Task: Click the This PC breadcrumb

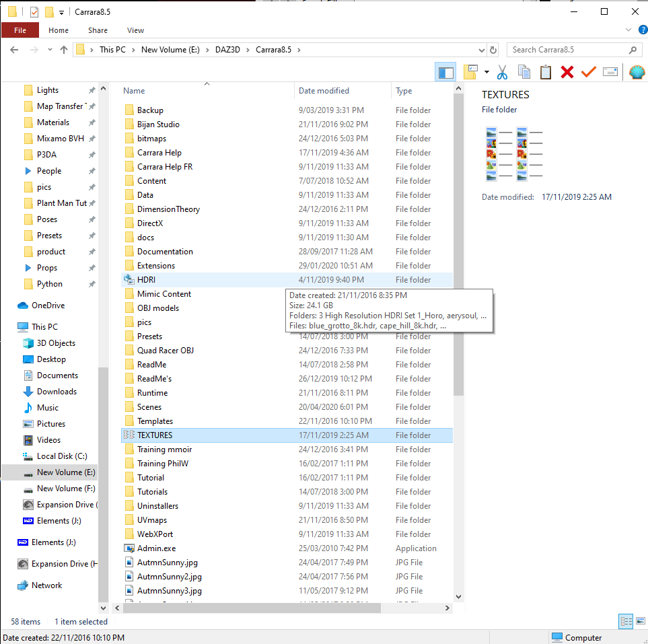Action: [112, 50]
